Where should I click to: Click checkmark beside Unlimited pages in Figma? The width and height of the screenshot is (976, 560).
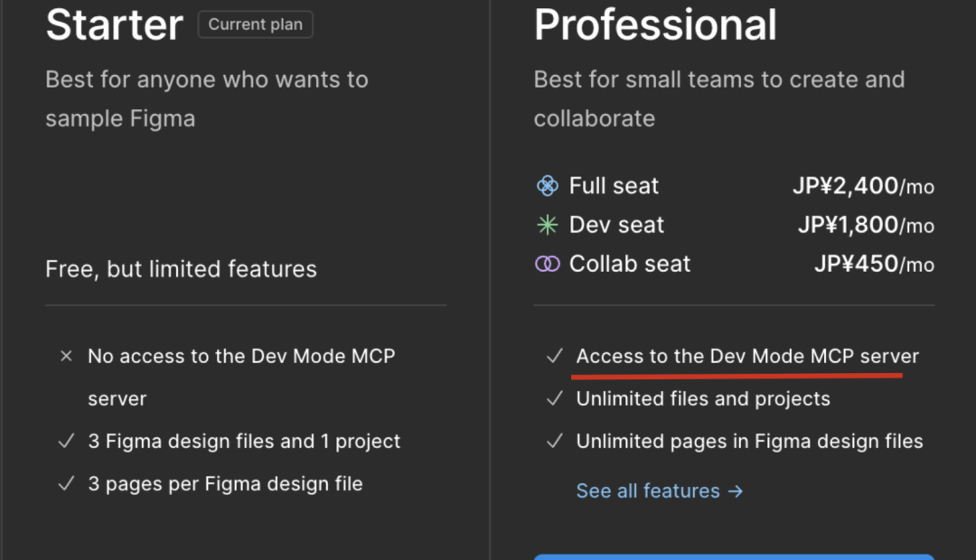tap(555, 441)
